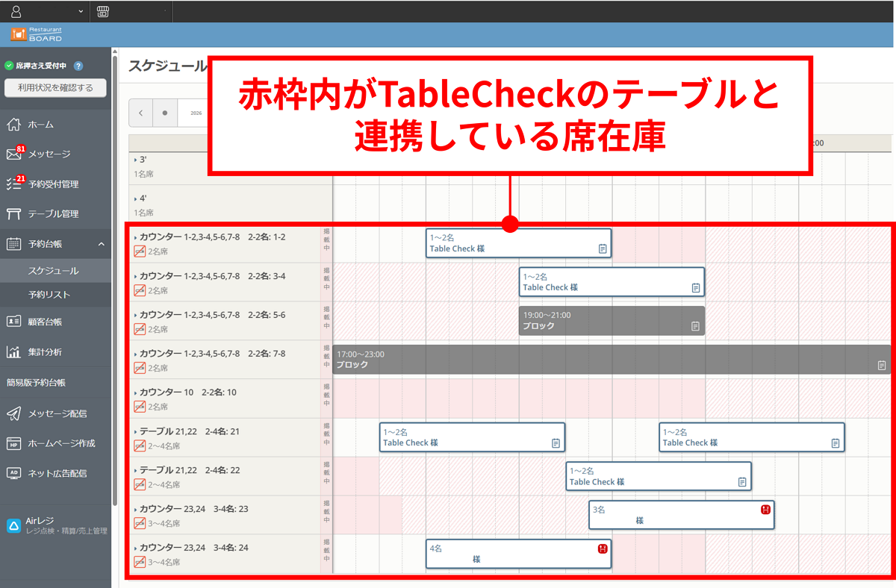Click the 19:00～21:00 ブロック bar
The width and height of the screenshot is (896, 588).
[612, 321]
